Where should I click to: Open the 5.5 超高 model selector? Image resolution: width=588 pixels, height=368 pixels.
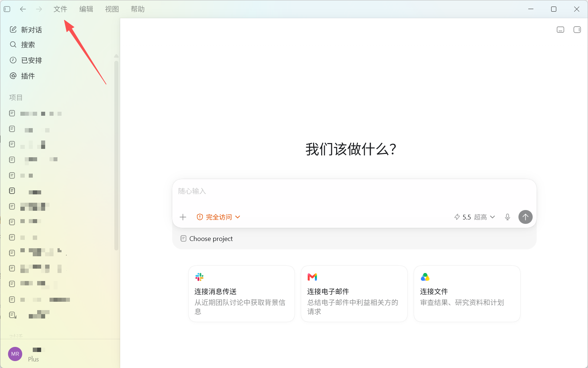point(475,217)
